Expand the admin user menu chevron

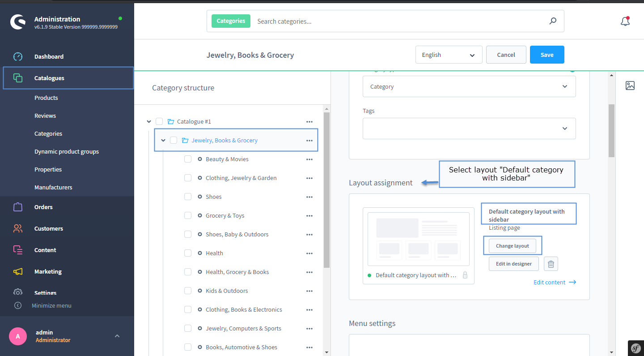point(117,336)
